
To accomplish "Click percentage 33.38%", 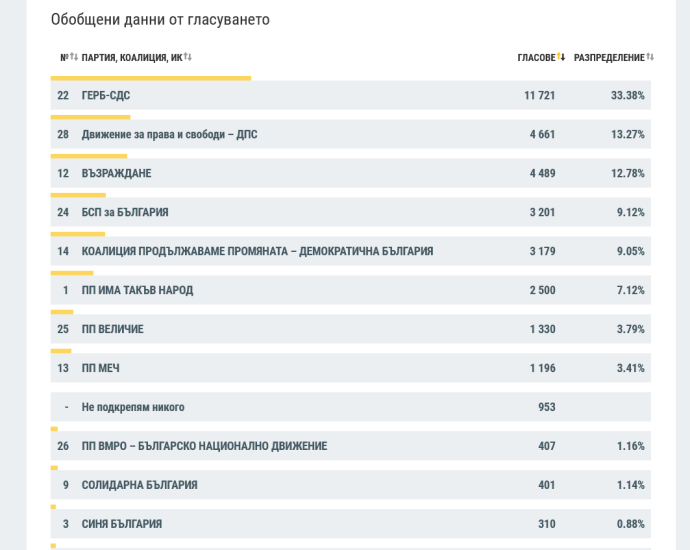I will [x=628, y=95].
